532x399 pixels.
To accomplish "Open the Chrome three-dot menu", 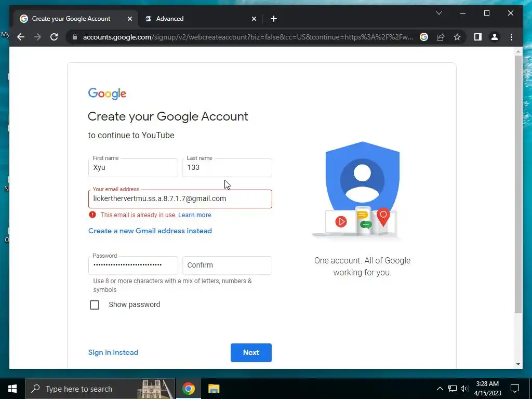I will (x=511, y=37).
